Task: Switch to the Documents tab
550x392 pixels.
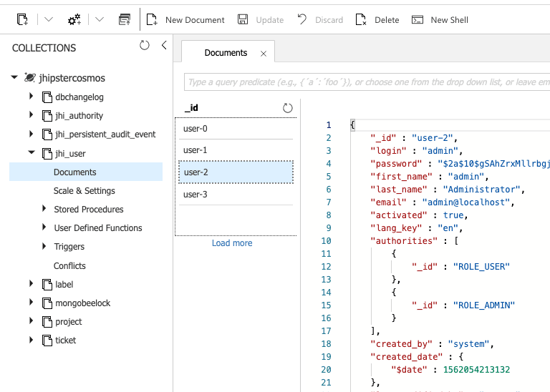Action: point(226,52)
